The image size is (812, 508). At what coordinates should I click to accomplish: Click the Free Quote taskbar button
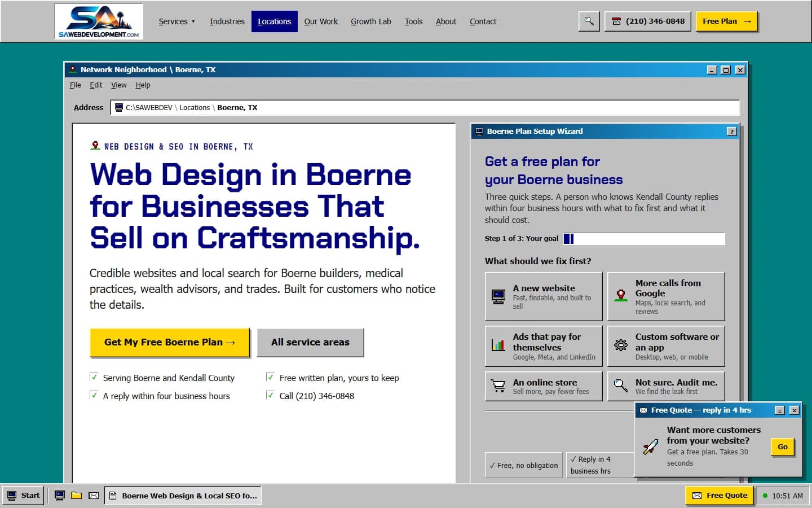pos(720,496)
